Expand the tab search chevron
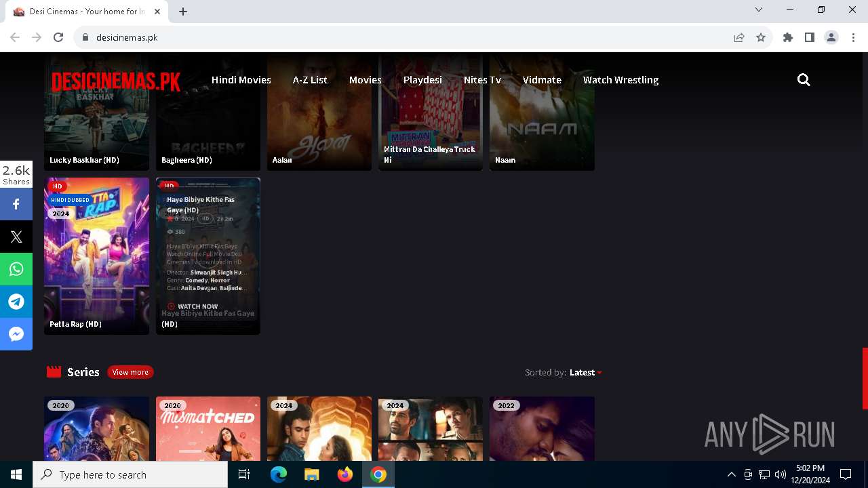Image resolution: width=868 pixels, height=488 pixels. (759, 9)
